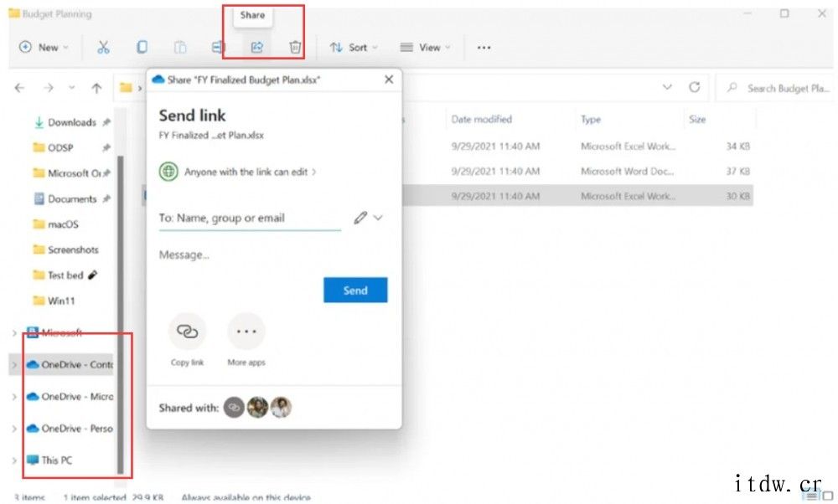Open the View dropdown
The width and height of the screenshot is (838, 504).
point(425,47)
